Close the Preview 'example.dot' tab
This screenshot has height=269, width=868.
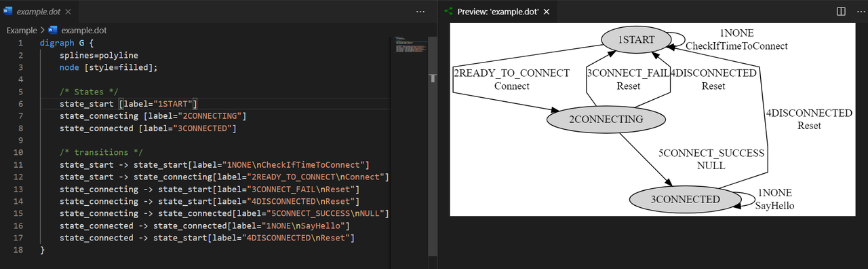547,12
